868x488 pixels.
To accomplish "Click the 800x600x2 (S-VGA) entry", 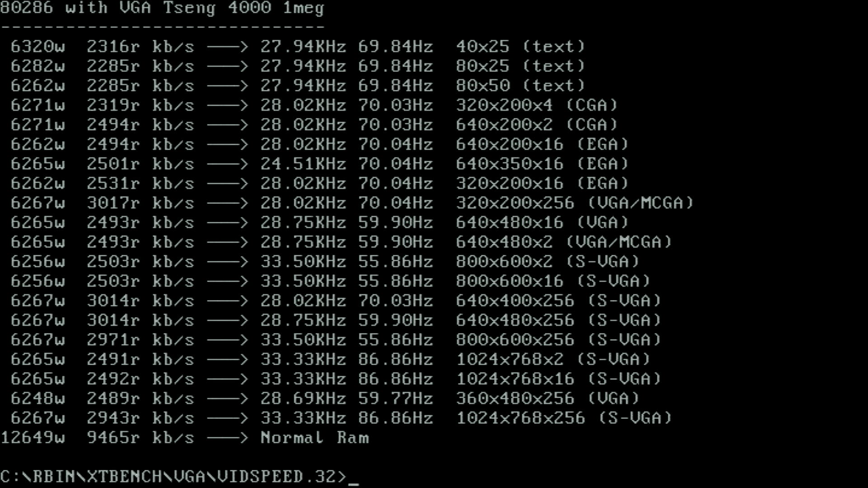I will 548,262.
